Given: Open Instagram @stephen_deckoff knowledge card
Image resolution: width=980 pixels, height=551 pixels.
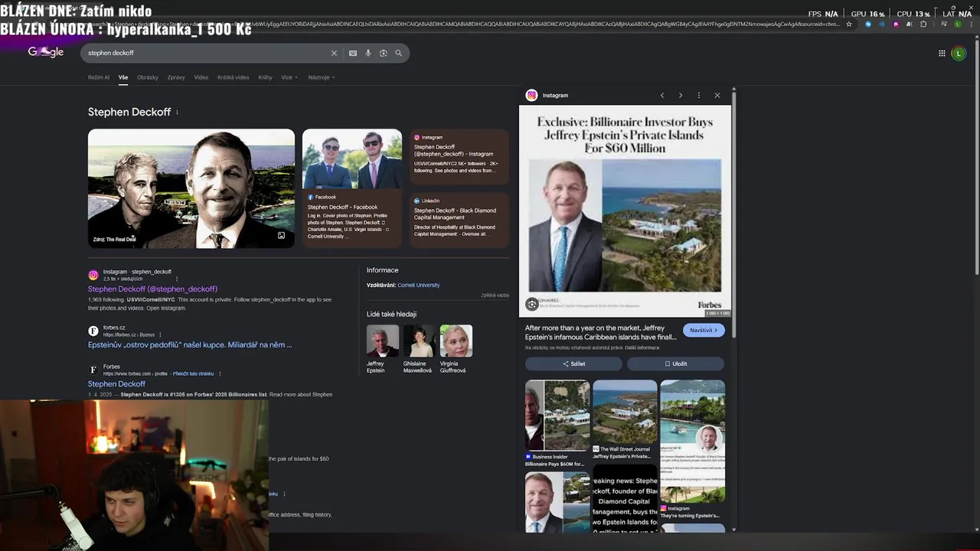Looking at the screenshot, I should (x=459, y=156).
